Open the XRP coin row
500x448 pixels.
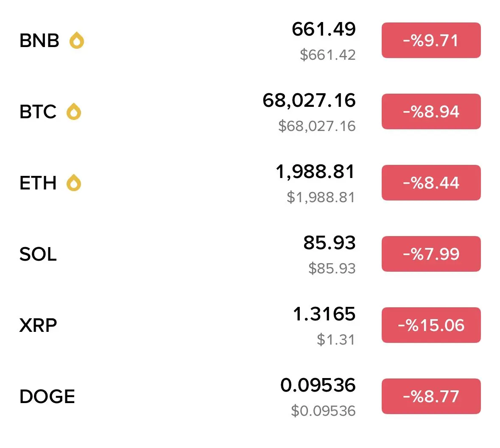(250, 326)
